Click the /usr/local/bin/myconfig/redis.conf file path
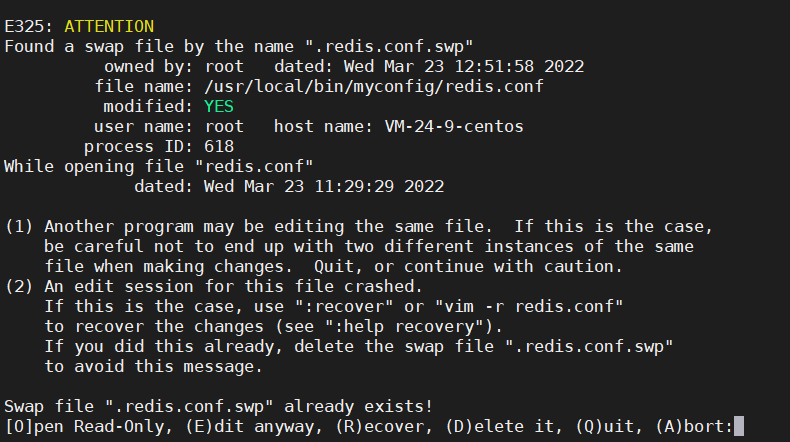Image resolution: width=790 pixels, height=442 pixels. (373, 86)
